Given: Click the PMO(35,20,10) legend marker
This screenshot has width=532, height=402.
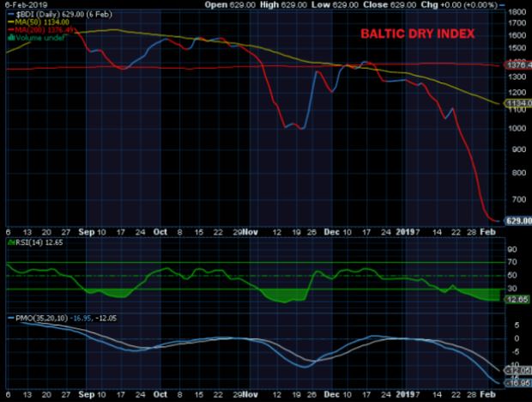Looking at the screenshot, I should coord(10,319).
